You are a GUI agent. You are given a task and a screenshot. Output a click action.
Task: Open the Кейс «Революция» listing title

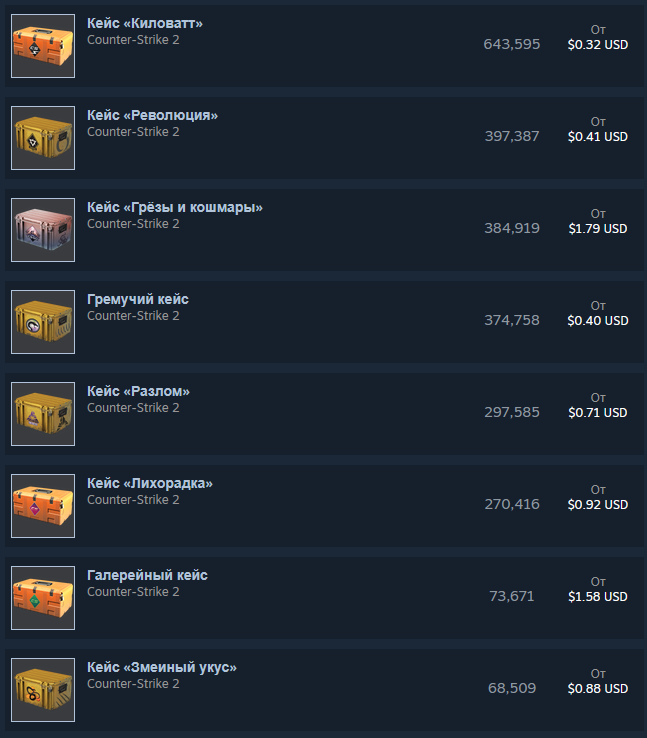(x=152, y=115)
